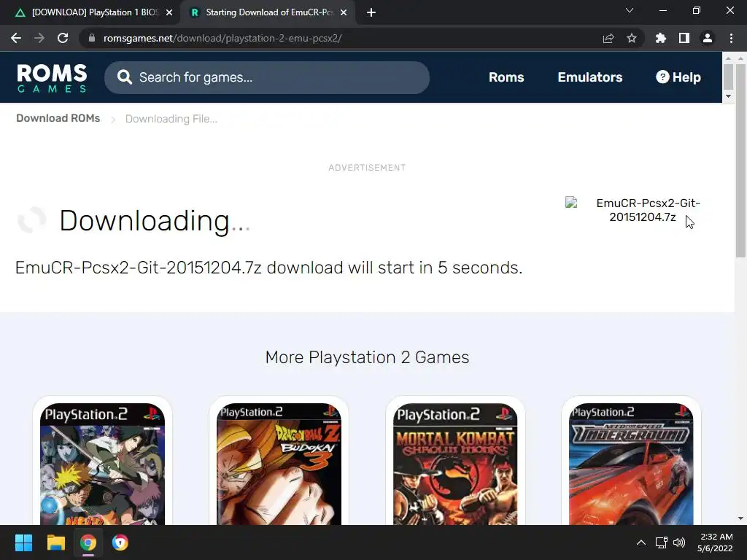The height and width of the screenshot is (560, 747).
Task: Open the Help menu item
Action: coord(678,77)
